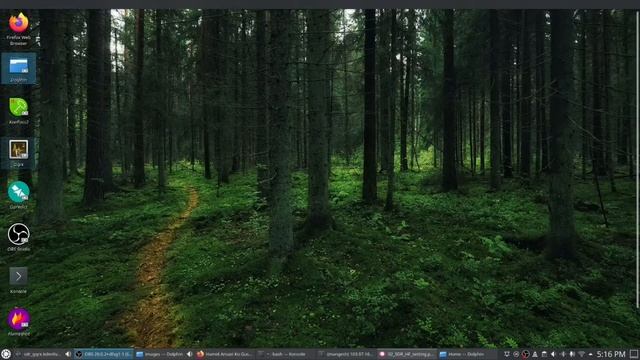This screenshot has width=640, height=360.
Task: Open the volume control tray icon
Action: 553,354
